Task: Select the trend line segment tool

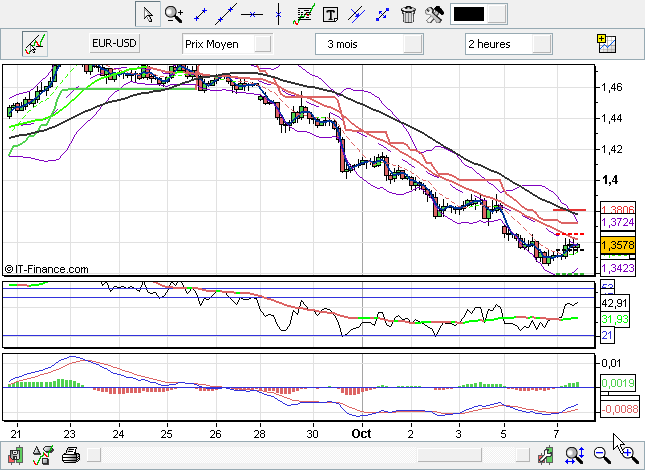Action: 200,14
